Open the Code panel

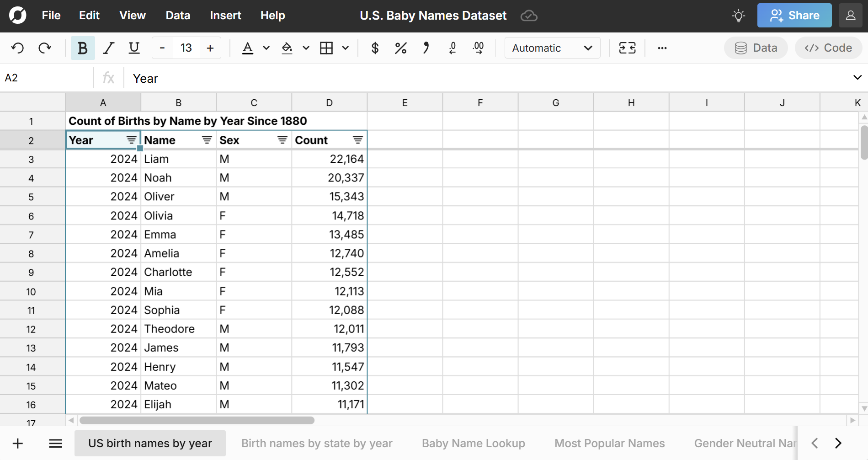[828, 48]
